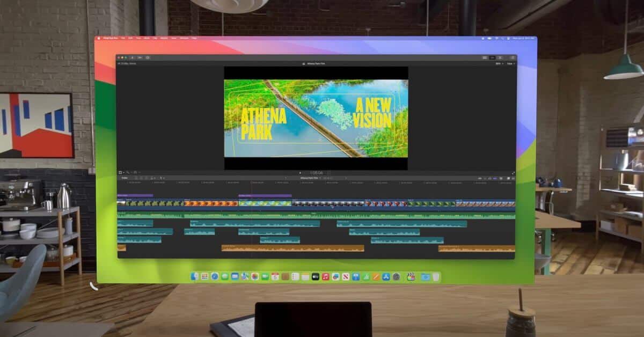Screen dimensions: 644x337
Task: Open the Apple menu
Action: (100, 38)
